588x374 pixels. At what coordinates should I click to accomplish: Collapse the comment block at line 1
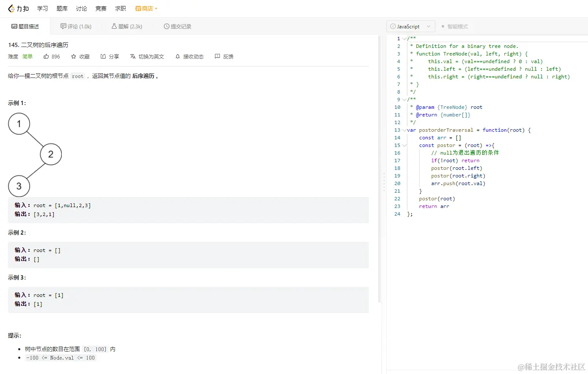(x=404, y=39)
